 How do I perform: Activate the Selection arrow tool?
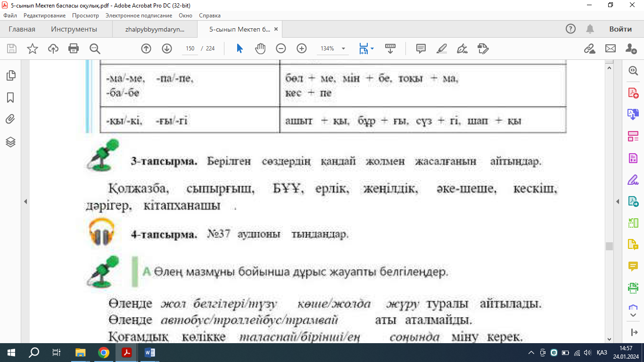point(240,49)
